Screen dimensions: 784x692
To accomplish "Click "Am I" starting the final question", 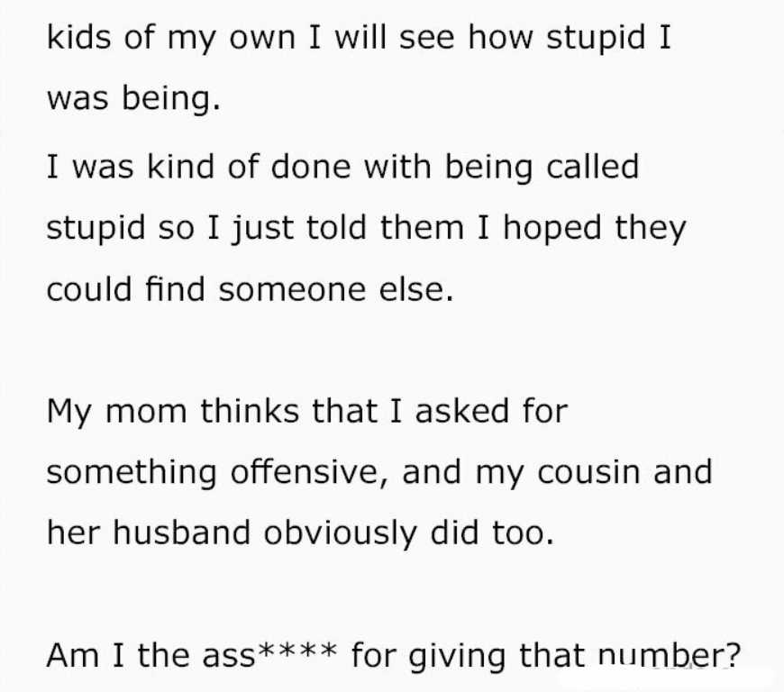I will click(85, 654).
